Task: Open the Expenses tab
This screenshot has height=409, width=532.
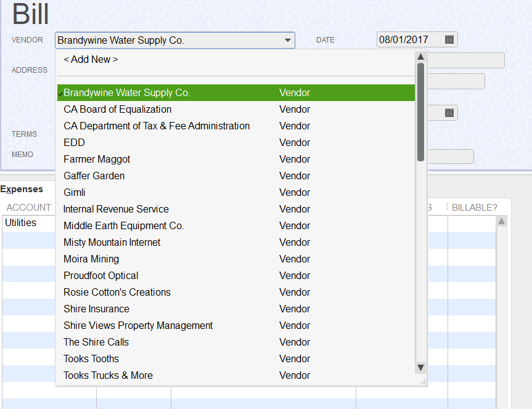Action: tap(22, 189)
